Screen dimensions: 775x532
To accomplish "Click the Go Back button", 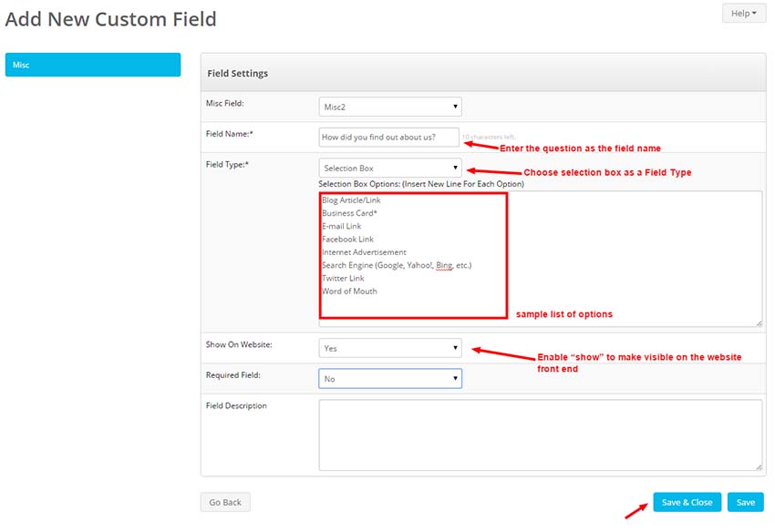I will (x=225, y=502).
